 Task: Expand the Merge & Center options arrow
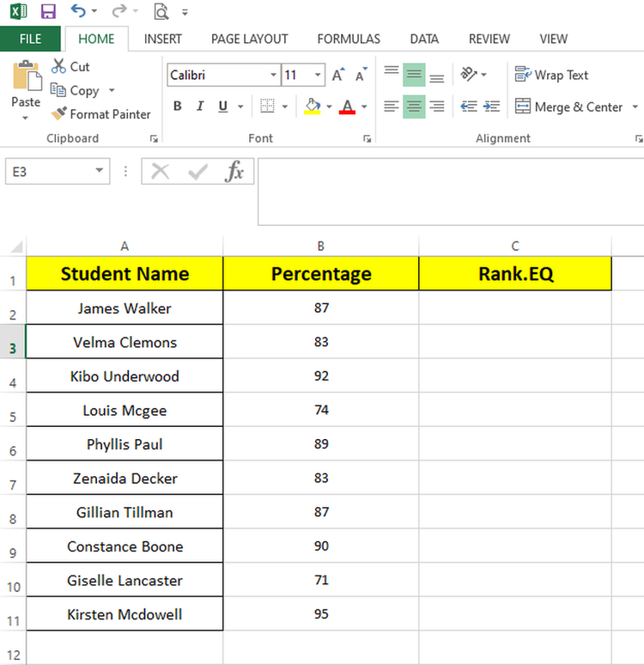pyautogui.click(x=635, y=107)
